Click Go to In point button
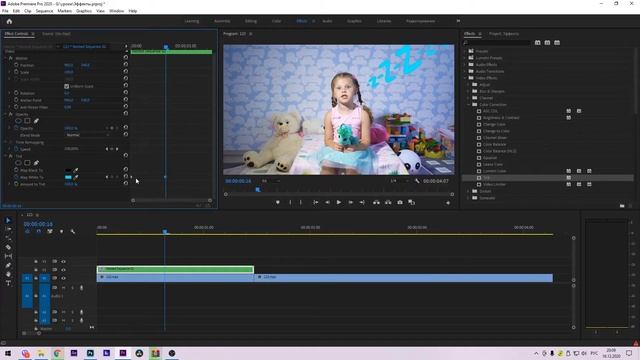 pyautogui.click(x=316, y=202)
